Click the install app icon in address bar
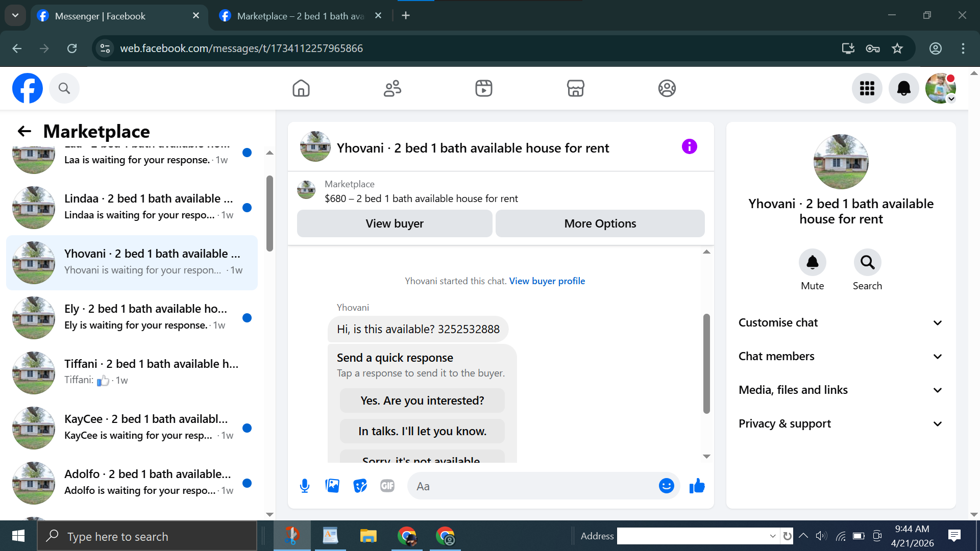The height and width of the screenshot is (551, 980). pyautogui.click(x=848, y=48)
